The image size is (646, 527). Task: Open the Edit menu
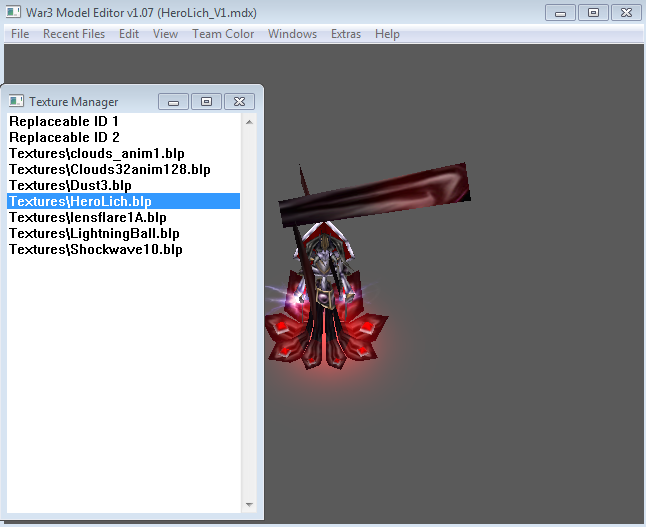click(129, 34)
